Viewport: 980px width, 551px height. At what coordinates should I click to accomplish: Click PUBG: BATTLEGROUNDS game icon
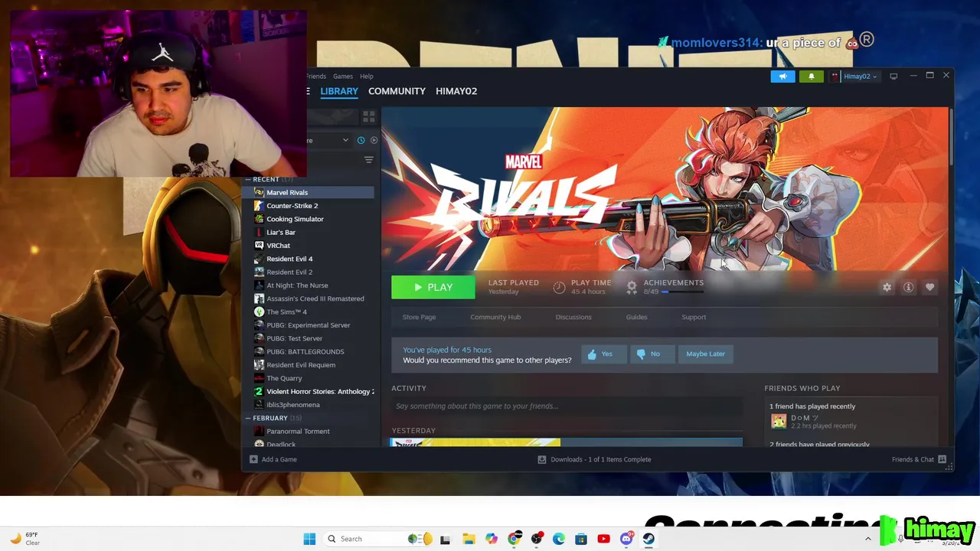point(259,351)
